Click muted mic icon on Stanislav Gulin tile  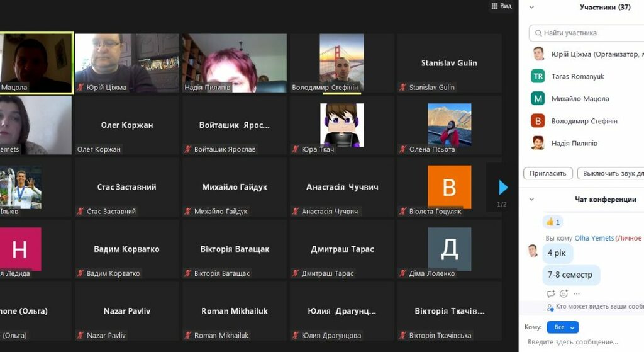[403, 88]
